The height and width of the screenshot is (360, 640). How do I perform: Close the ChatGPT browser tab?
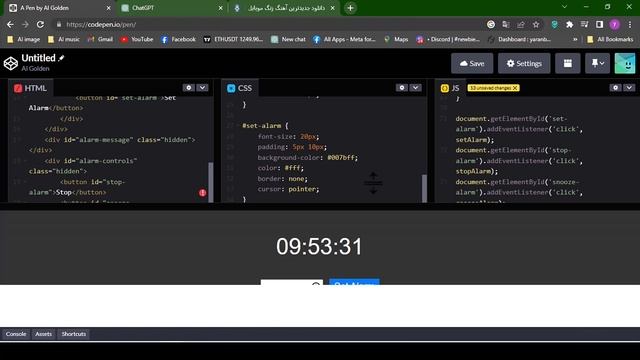click(x=220, y=8)
